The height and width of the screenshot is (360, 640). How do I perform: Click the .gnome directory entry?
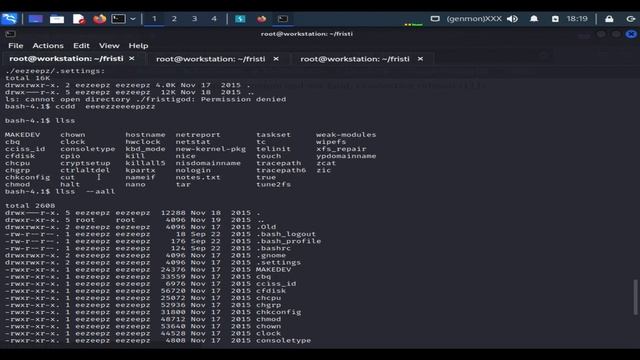click(x=271, y=255)
